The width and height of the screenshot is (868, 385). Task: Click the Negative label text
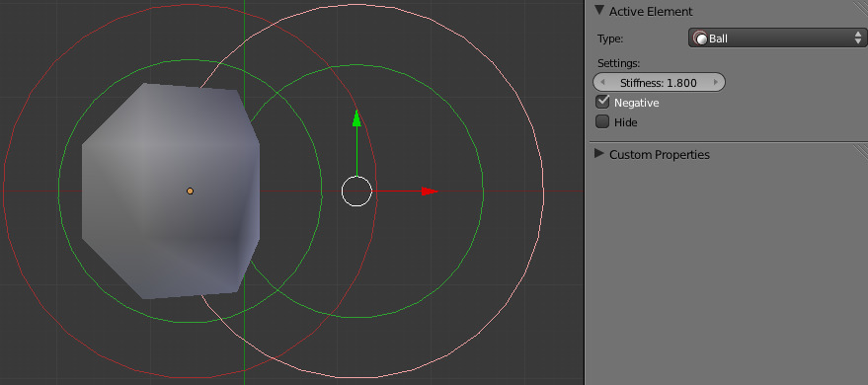tap(637, 103)
